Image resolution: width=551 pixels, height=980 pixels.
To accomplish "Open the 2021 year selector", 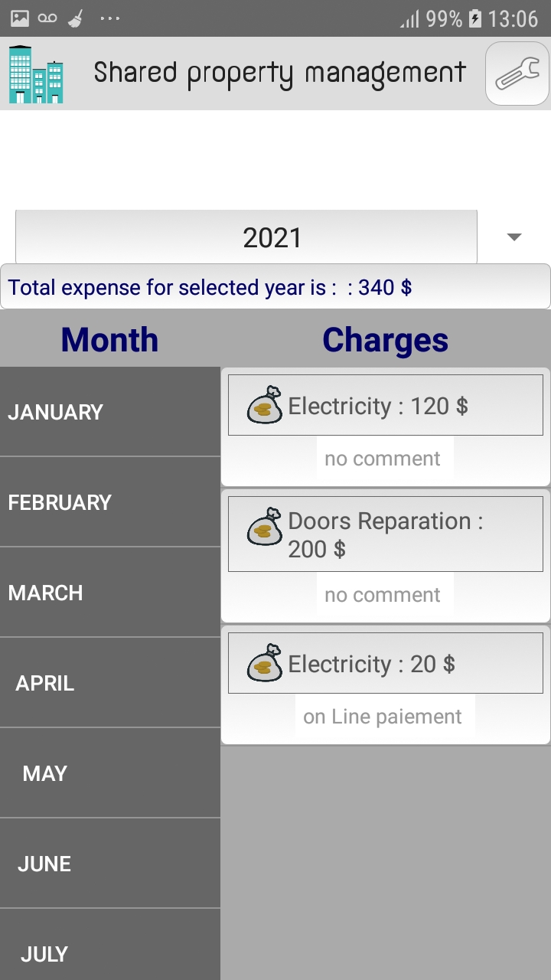I will [x=246, y=237].
